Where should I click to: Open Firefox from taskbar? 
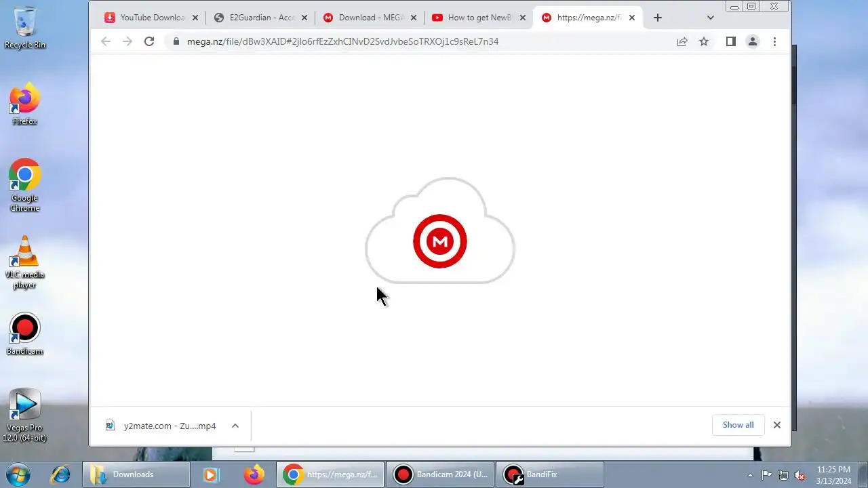254,474
